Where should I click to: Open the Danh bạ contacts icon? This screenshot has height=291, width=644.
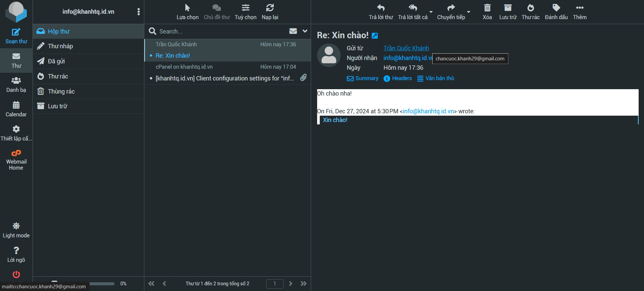(16, 81)
